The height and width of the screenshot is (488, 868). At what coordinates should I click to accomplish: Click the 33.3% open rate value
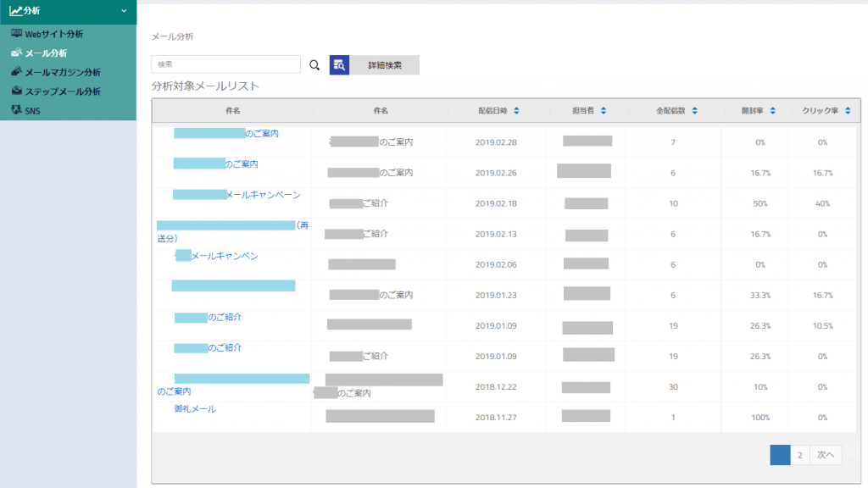click(x=760, y=295)
